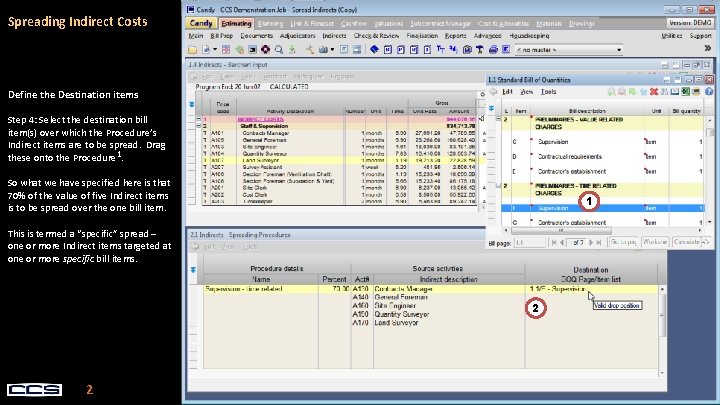The image size is (720, 405).
Task: Click the 70.00 percent cell
Action: pyautogui.click(x=334, y=289)
